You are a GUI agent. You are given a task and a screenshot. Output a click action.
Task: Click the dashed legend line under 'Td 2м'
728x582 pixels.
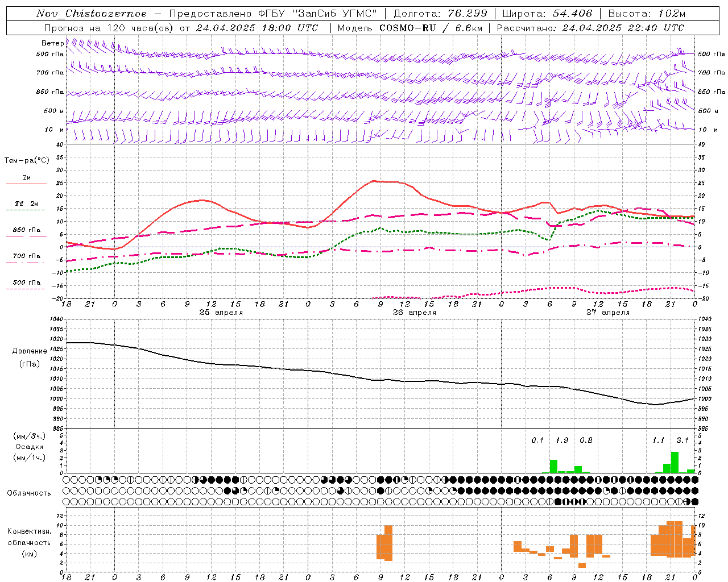coord(25,210)
